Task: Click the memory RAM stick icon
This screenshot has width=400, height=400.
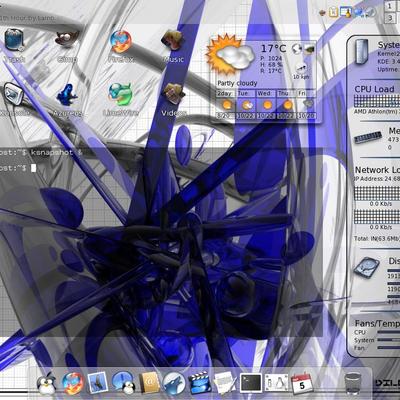Action: pyautogui.click(x=368, y=138)
